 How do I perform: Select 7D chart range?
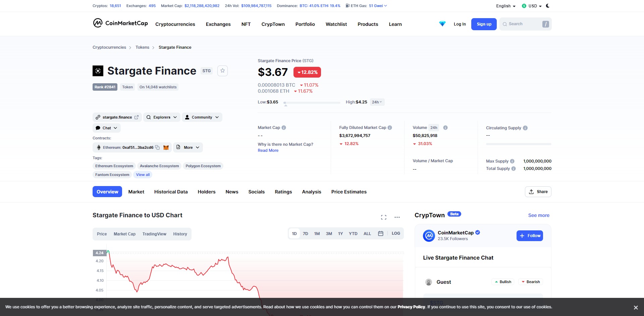306,234
